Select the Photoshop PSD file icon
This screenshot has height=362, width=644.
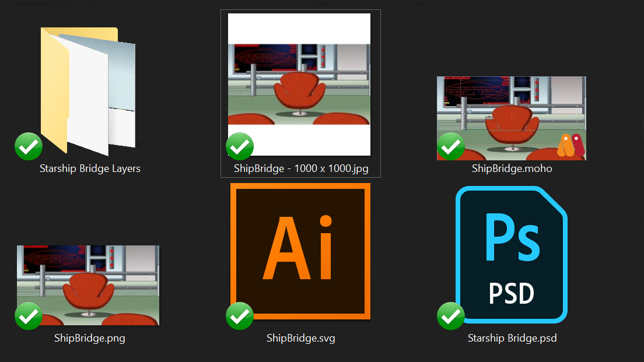pyautogui.click(x=512, y=255)
